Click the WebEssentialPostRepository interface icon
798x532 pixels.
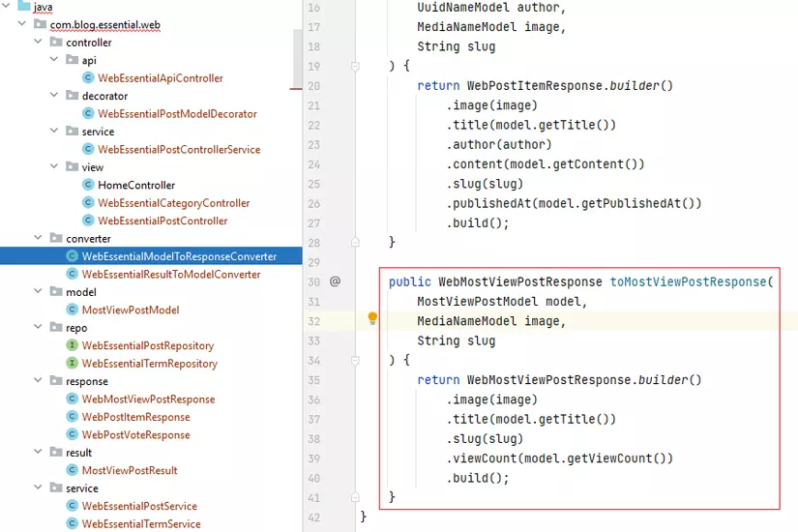[x=73, y=345]
